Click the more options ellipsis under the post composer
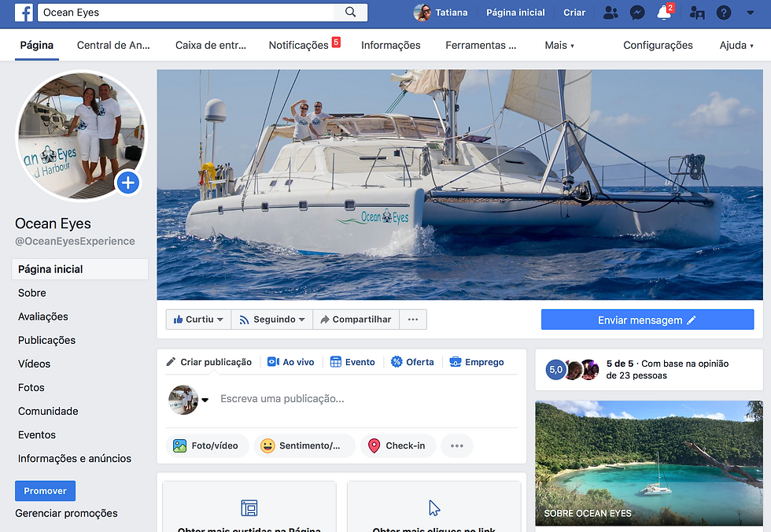Viewport: 771px width, 532px height. [457, 446]
